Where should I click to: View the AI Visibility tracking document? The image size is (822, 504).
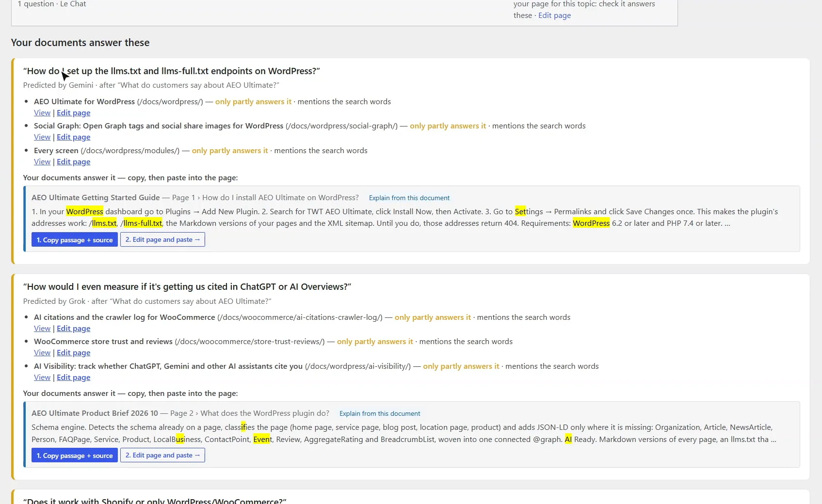pyautogui.click(x=42, y=378)
